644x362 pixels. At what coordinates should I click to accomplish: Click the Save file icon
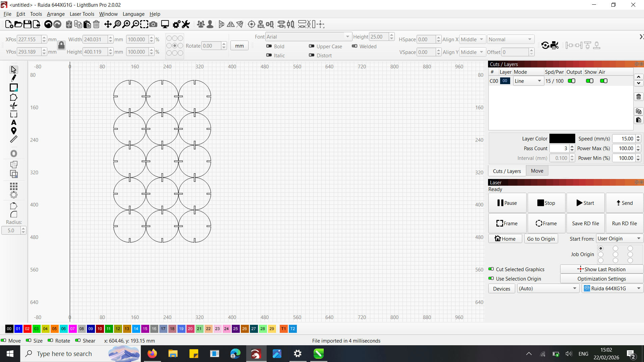[x=28, y=24]
